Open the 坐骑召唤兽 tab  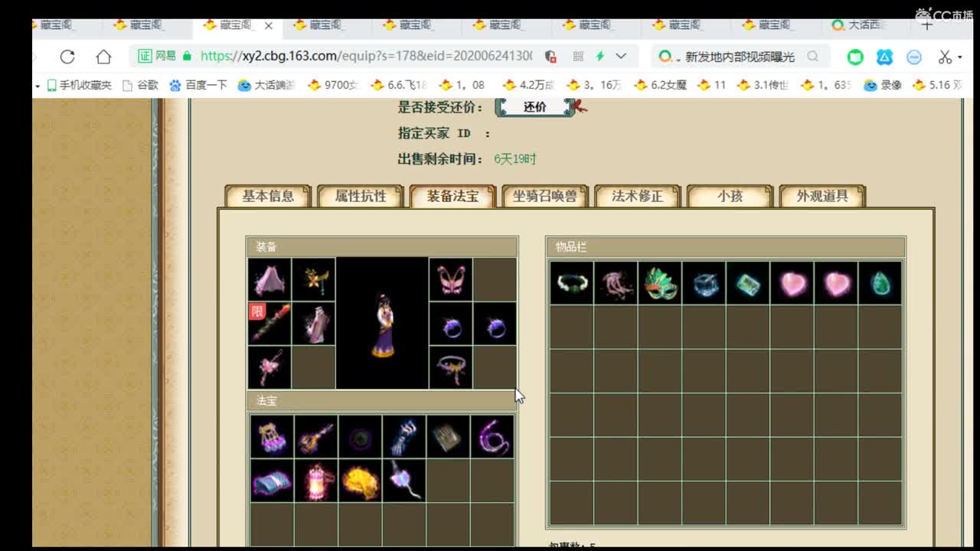pyautogui.click(x=545, y=197)
